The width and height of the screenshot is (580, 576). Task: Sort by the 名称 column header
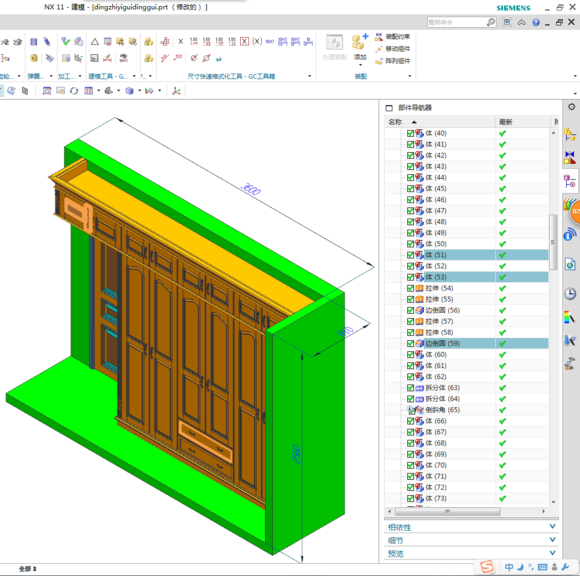pos(439,122)
